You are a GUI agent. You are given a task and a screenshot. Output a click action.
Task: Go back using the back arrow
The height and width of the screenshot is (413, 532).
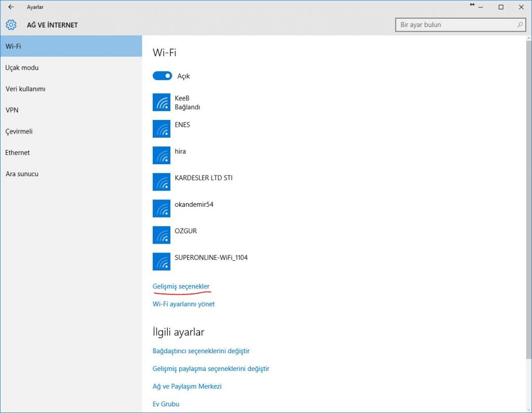[11, 7]
